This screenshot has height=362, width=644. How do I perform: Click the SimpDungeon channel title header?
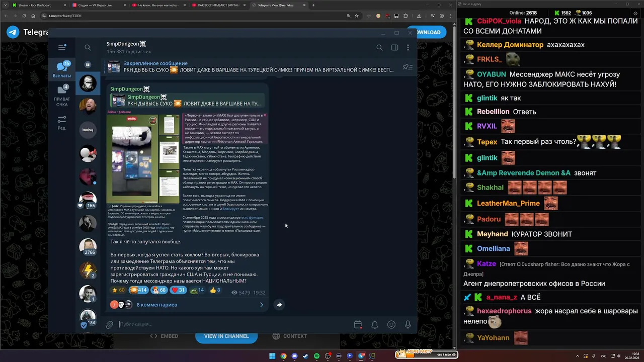point(126,44)
